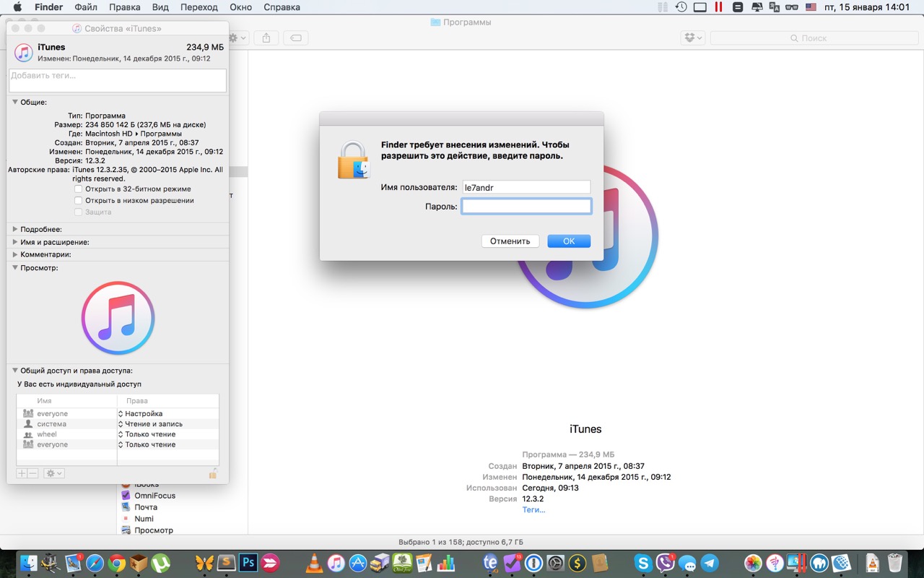Viewport: 924px width, 578px height.
Task: Open the Apple menu
Action: tap(17, 7)
